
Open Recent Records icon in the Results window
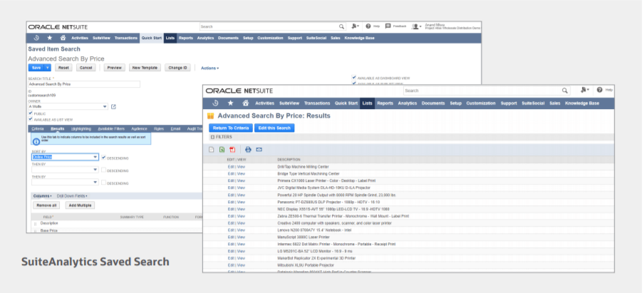pyautogui.click(x=215, y=103)
